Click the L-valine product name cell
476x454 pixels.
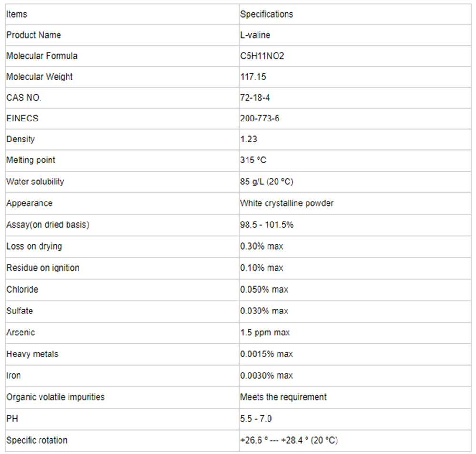point(355,35)
